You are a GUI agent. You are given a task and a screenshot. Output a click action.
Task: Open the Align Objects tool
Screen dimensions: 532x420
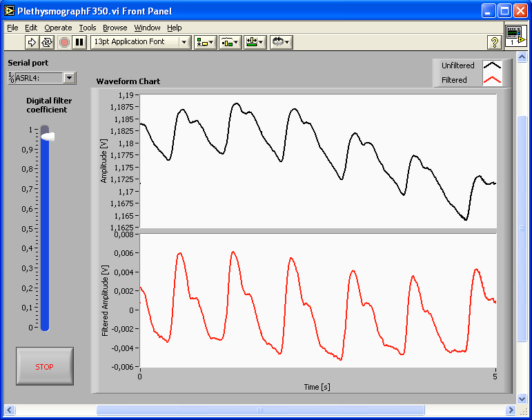coord(205,42)
